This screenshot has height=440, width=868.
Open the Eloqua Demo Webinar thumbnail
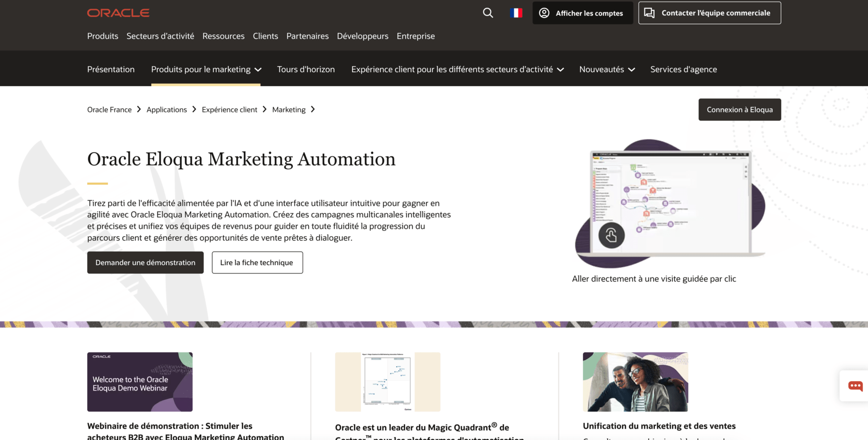140,382
